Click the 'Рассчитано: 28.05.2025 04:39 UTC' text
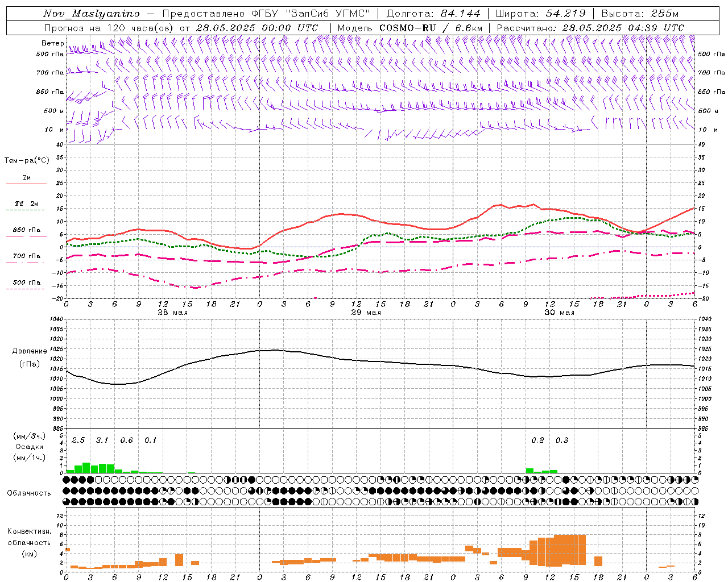This screenshot has width=728, height=582. pos(590,28)
